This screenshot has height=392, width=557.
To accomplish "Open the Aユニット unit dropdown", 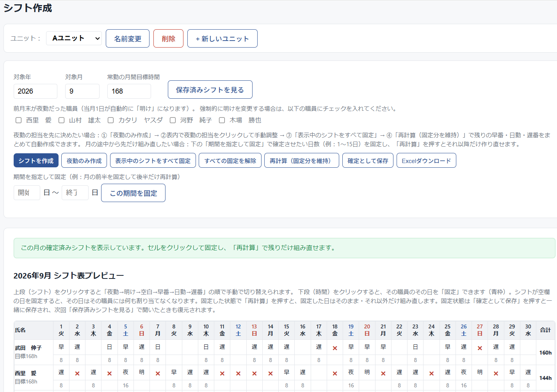I will pyautogui.click(x=74, y=38).
